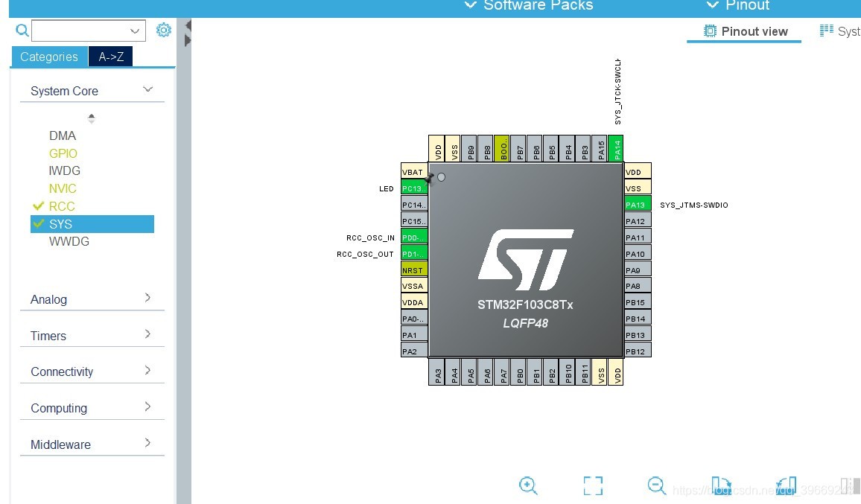The width and height of the screenshot is (861, 504).
Task: Switch to the Categories tab
Action: pos(49,57)
